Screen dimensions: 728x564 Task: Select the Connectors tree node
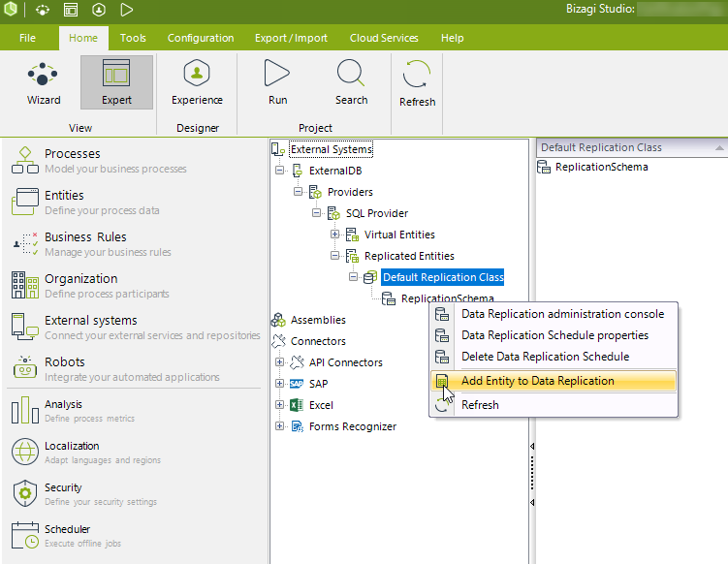click(318, 341)
